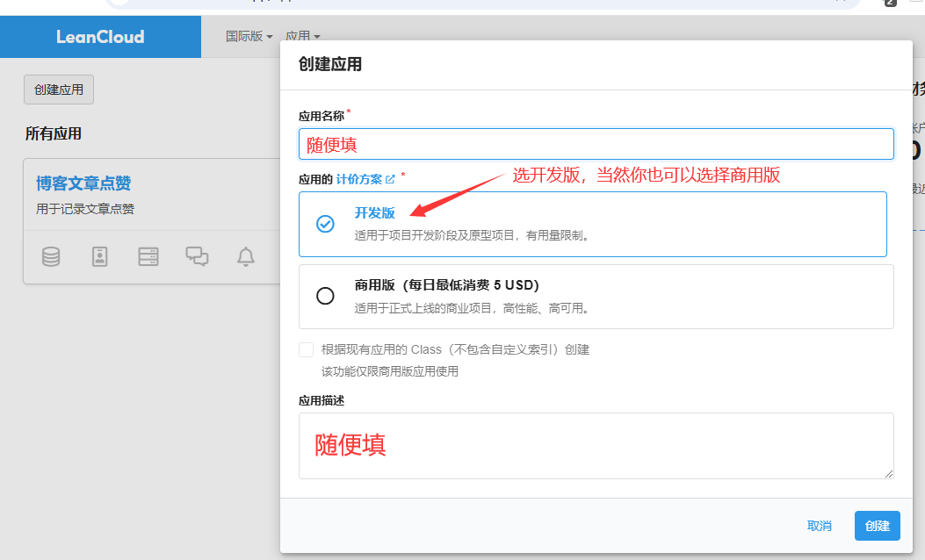The height and width of the screenshot is (560, 925).
Task: Click the 应用名称 input field
Action: [596, 144]
